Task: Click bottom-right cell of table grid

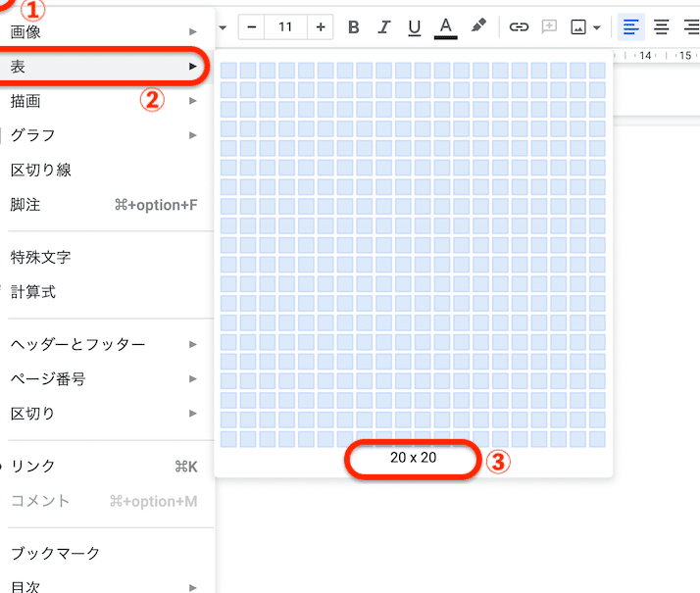Action: coord(597,439)
